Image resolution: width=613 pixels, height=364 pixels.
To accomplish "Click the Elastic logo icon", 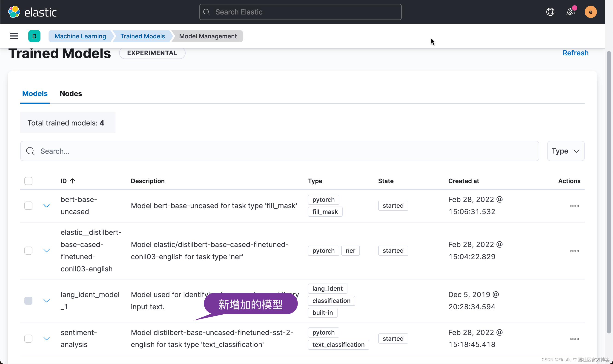I will [x=14, y=12].
